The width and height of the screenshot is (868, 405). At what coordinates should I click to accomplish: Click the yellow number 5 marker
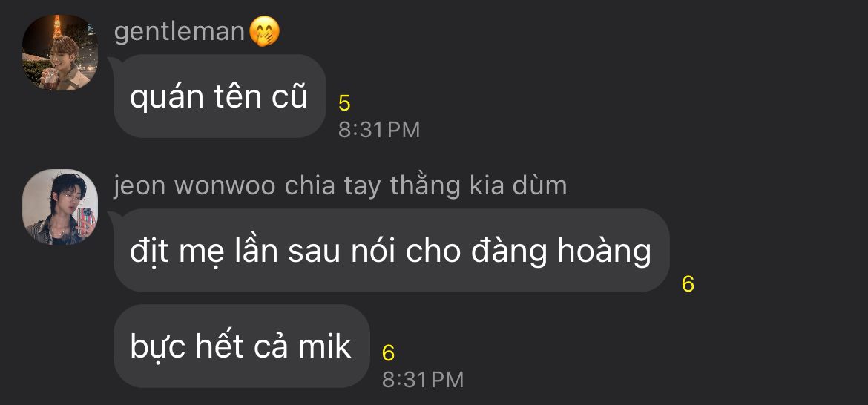(344, 103)
